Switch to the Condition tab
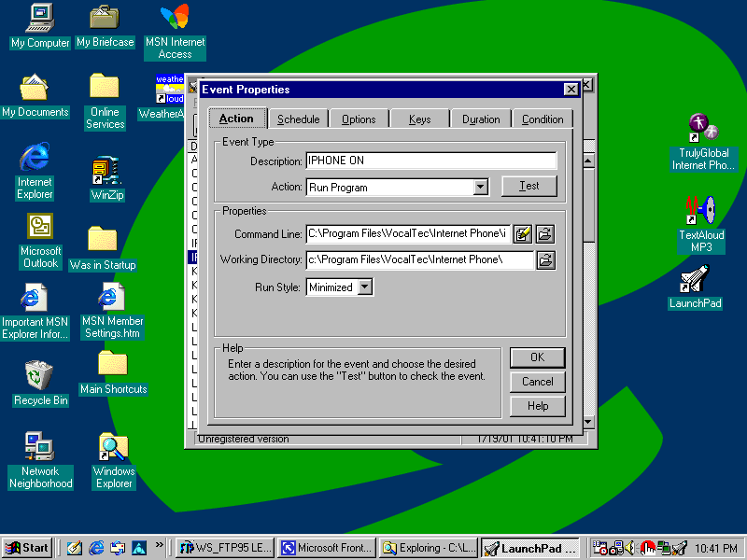The image size is (747, 560). [x=543, y=119]
